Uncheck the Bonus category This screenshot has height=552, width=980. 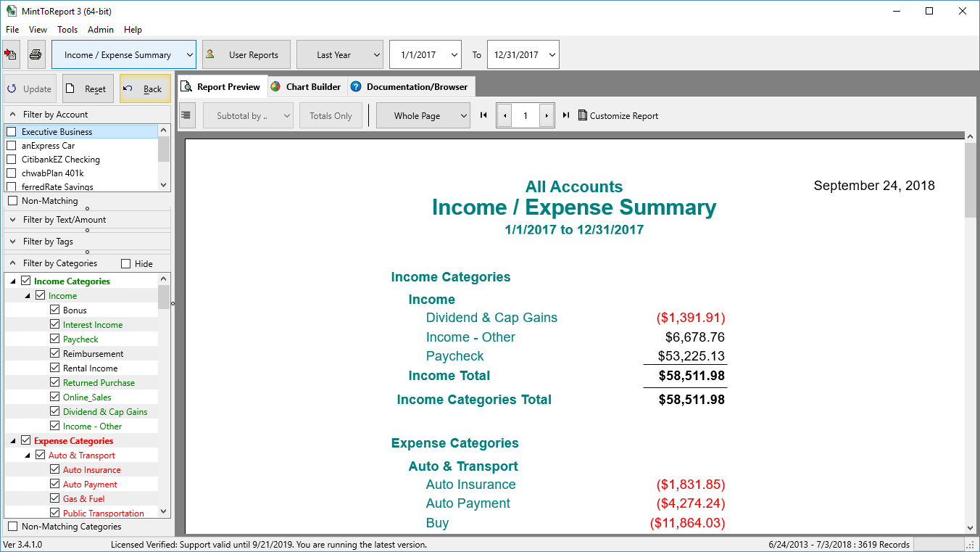tap(55, 310)
